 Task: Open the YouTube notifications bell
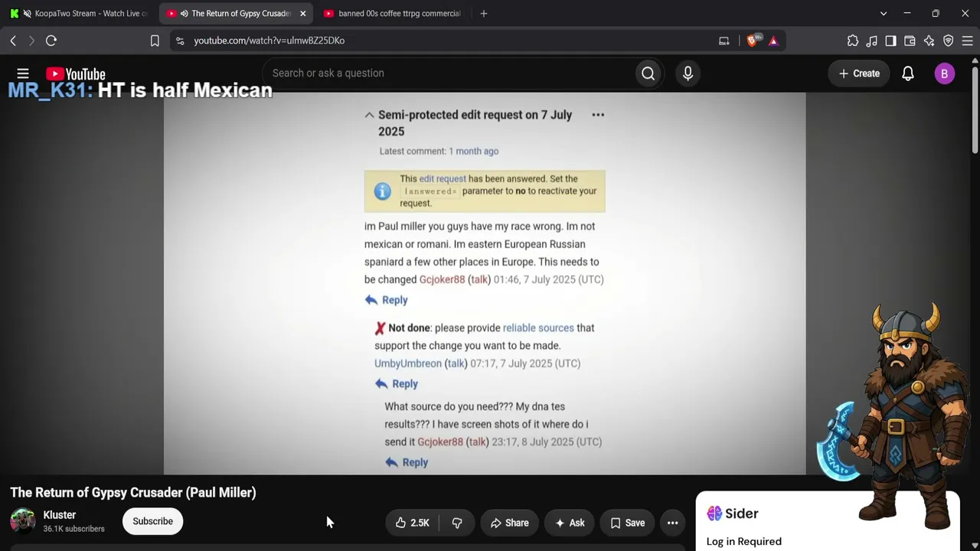pos(908,73)
